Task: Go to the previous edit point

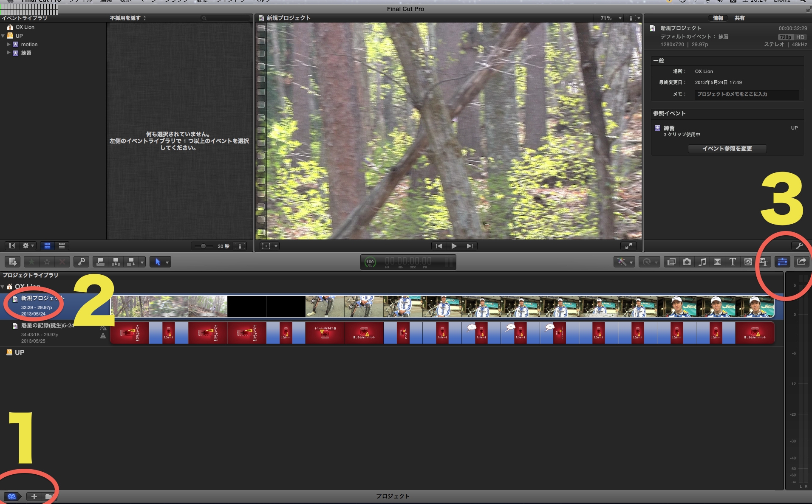Action: click(x=439, y=246)
